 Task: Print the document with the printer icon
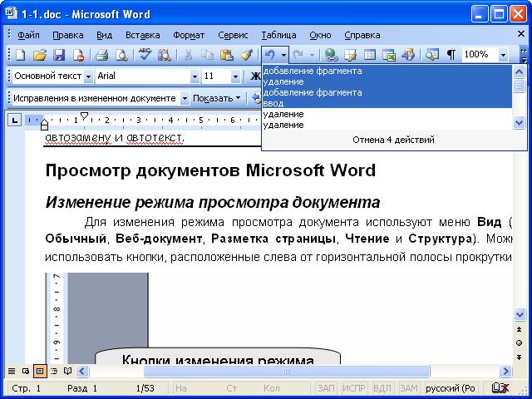(x=101, y=55)
